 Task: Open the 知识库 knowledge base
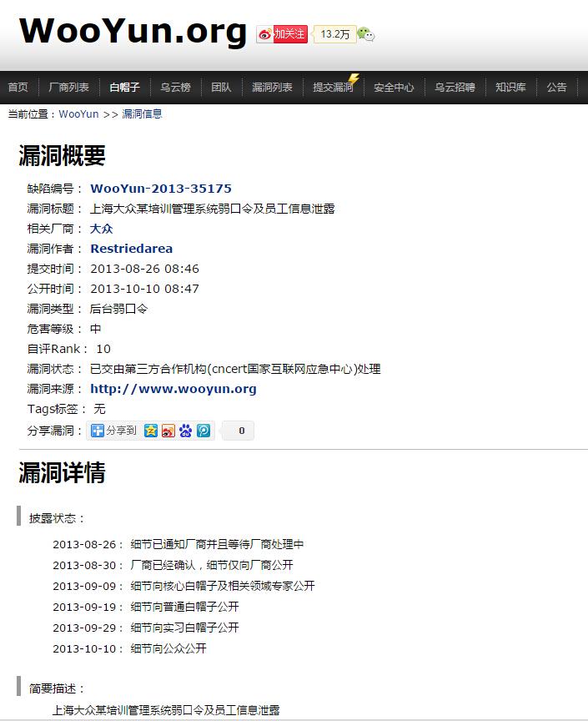pyautogui.click(x=510, y=87)
